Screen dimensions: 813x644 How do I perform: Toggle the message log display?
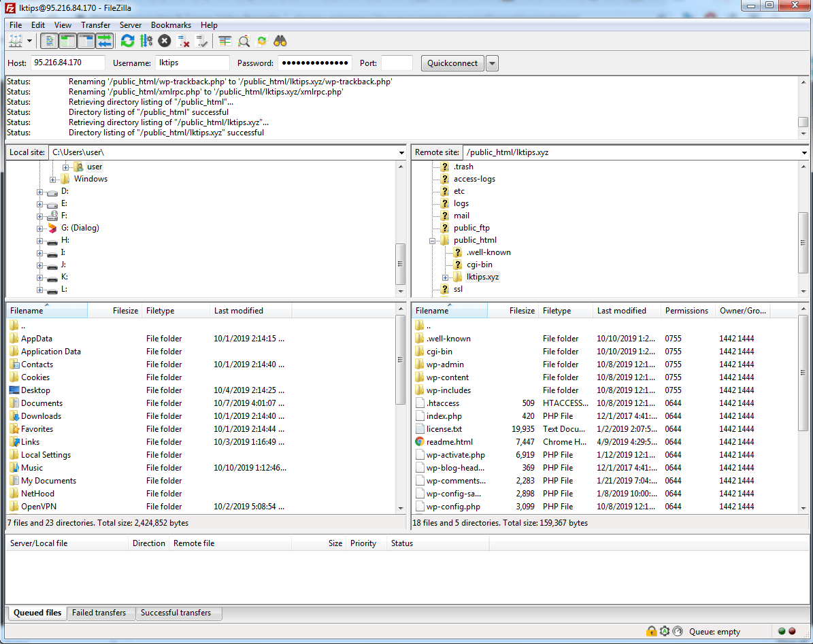click(49, 41)
